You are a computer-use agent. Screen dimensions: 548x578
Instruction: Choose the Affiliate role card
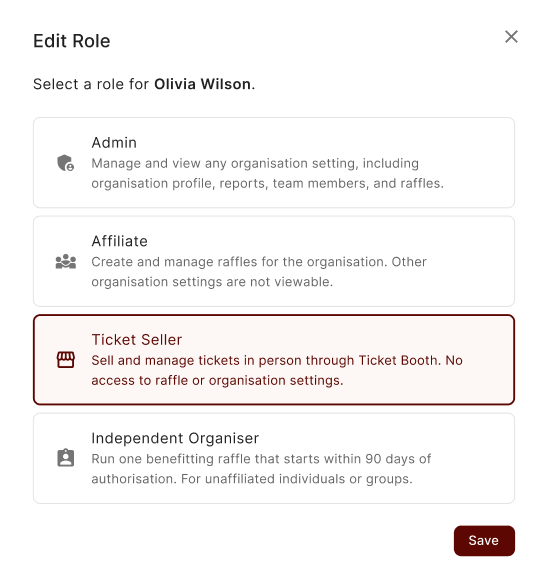(274, 261)
